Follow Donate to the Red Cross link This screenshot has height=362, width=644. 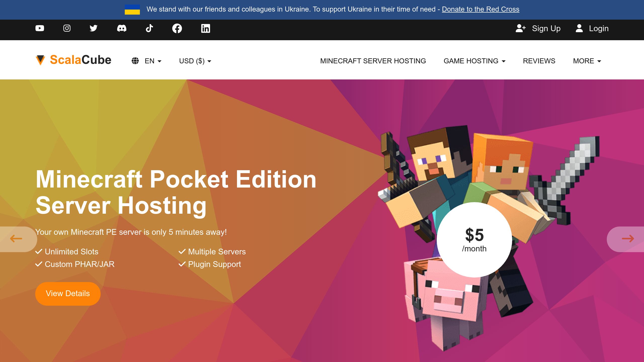coord(480,9)
